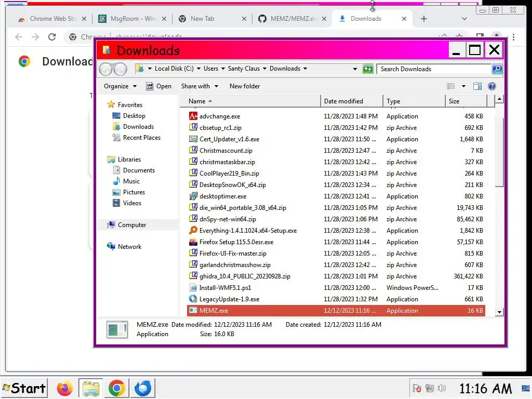Image resolution: width=532 pixels, height=399 pixels.
Task: Click the file list scroll up arrow
Action: point(499,99)
